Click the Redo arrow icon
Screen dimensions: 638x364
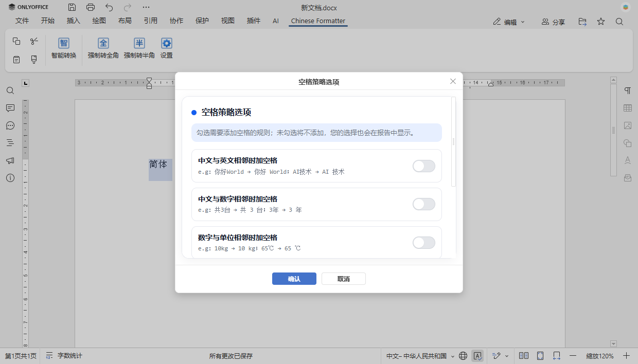pos(128,7)
